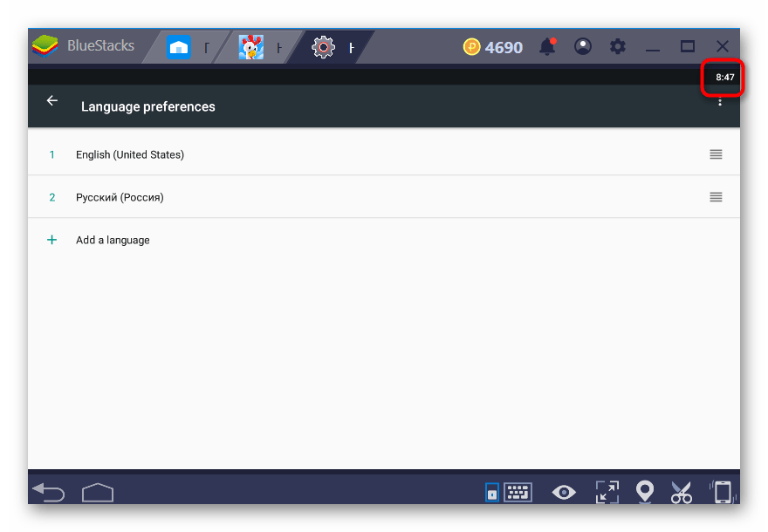Grab the reorder handle for English
The height and width of the screenshot is (532, 768).
click(x=717, y=154)
